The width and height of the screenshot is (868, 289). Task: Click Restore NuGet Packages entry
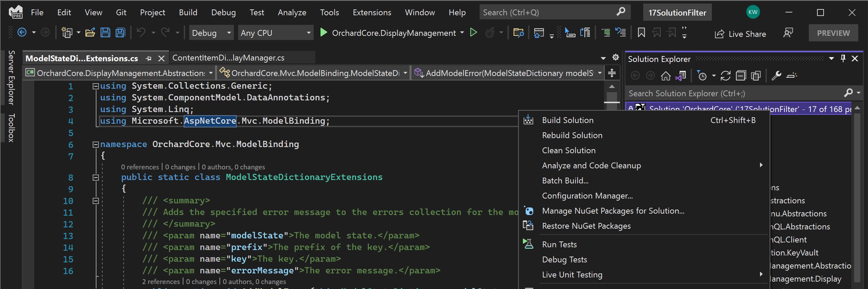click(643, 226)
